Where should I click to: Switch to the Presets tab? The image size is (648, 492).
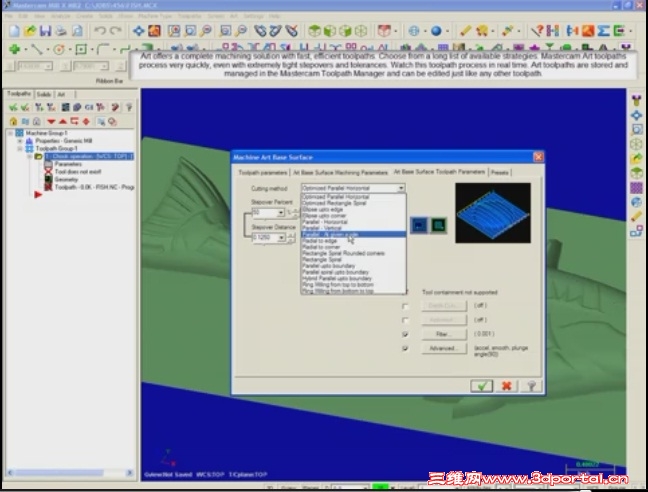[500, 173]
